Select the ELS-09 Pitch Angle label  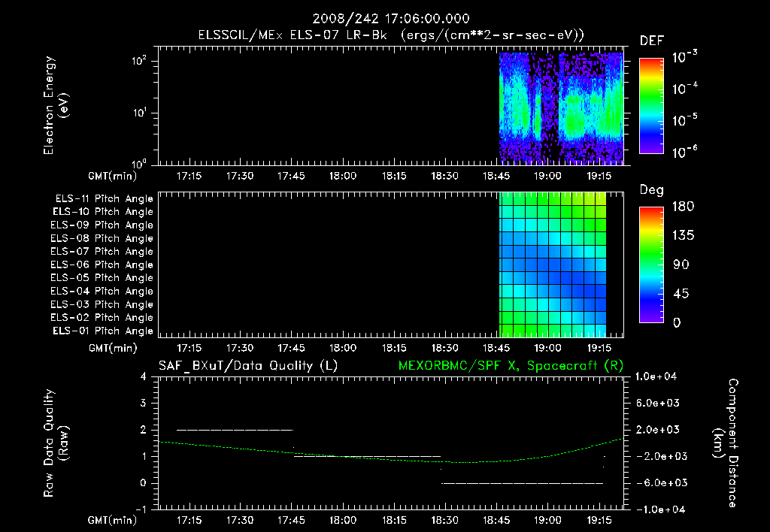102,225
